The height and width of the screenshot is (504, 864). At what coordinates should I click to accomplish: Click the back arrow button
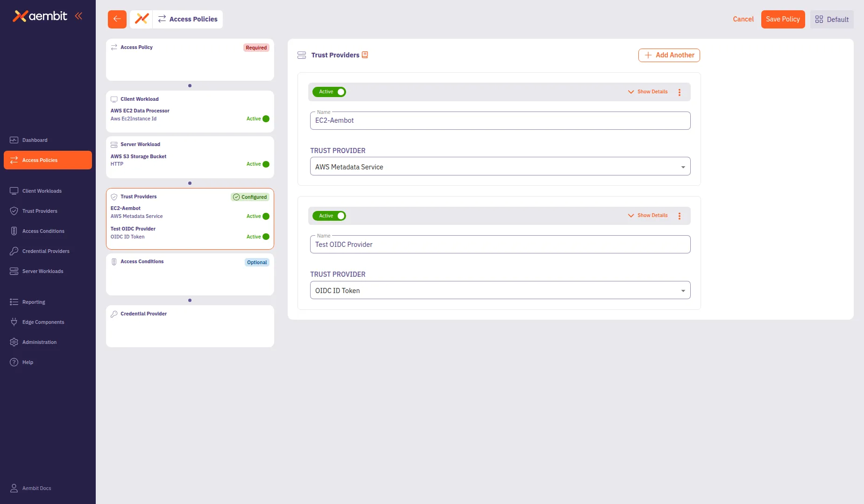(x=117, y=19)
